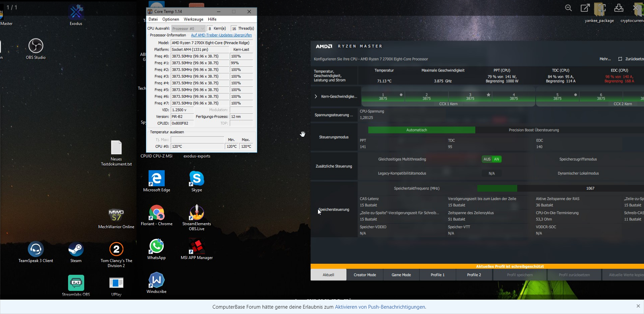
Task: Open exodus-exports desktop item
Action: pyautogui.click(x=197, y=156)
